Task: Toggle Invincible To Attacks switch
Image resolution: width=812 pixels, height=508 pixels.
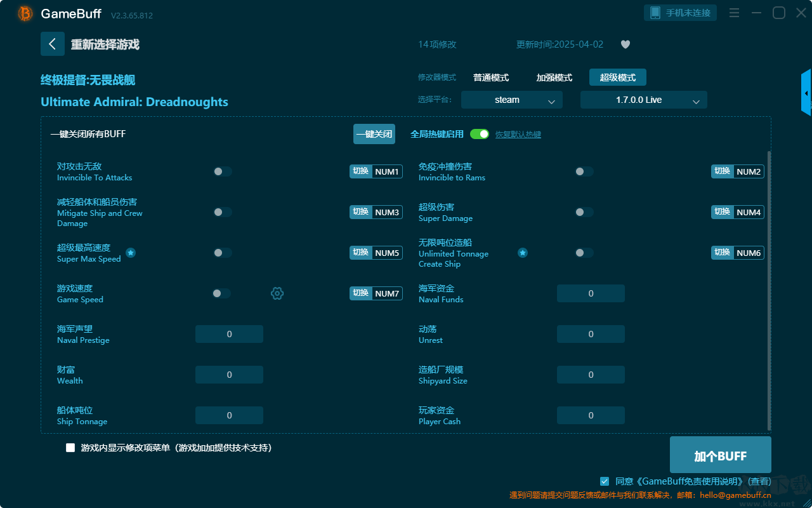Action: click(223, 171)
